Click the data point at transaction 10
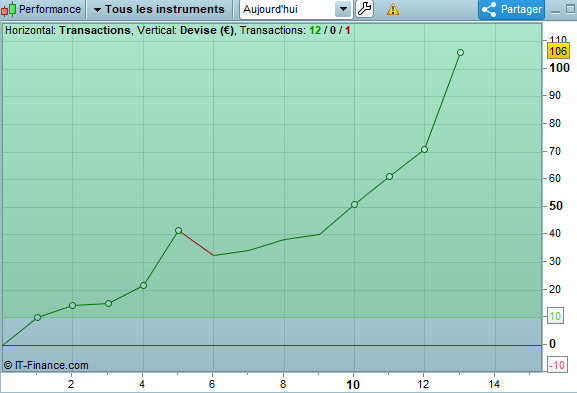Image resolution: width=577 pixels, height=393 pixels. coord(354,205)
